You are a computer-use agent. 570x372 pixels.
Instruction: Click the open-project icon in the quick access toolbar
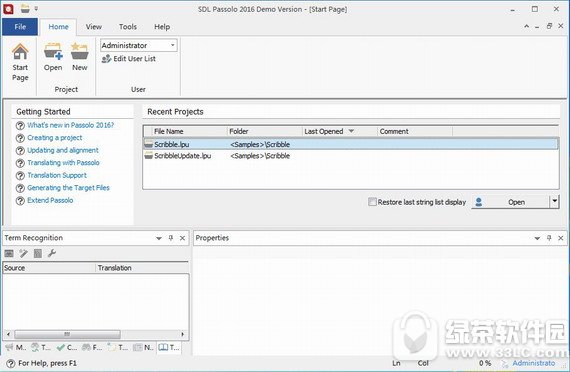25,9
